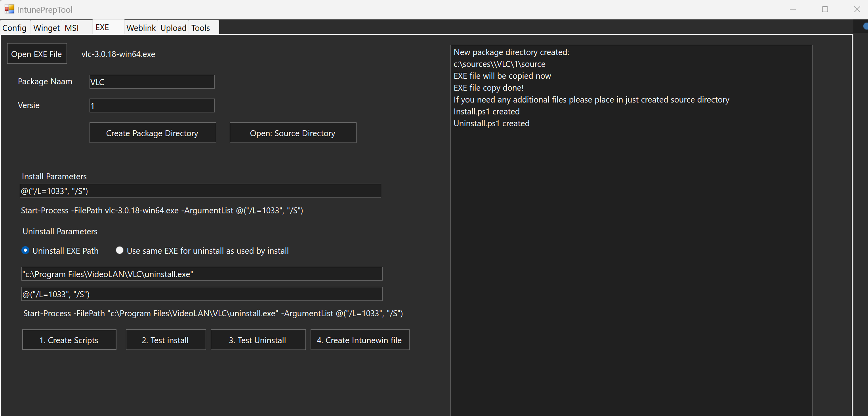The image size is (868, 416).
Task: Maximize the IntunePrepTool window
Action: (825, 9)
